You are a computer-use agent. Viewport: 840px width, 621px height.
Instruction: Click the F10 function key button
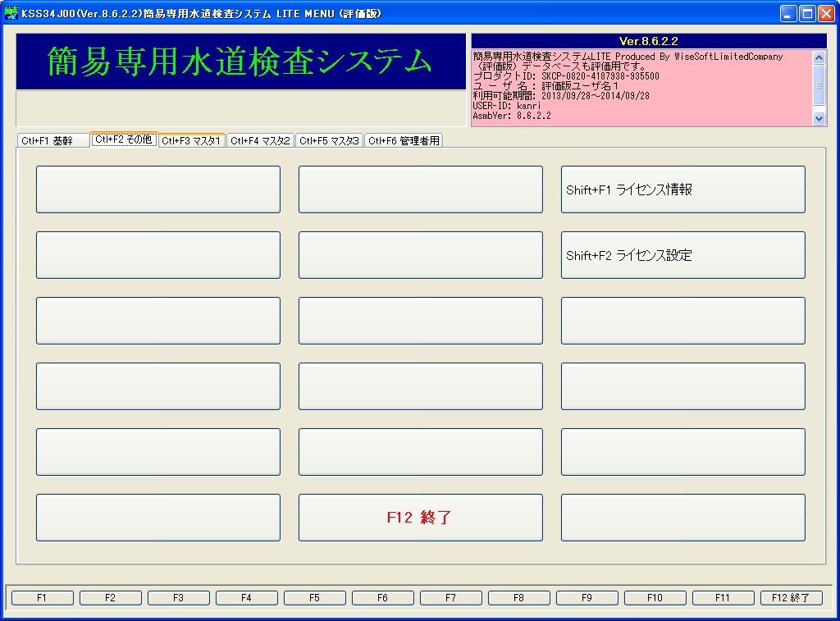pos(655,598)
